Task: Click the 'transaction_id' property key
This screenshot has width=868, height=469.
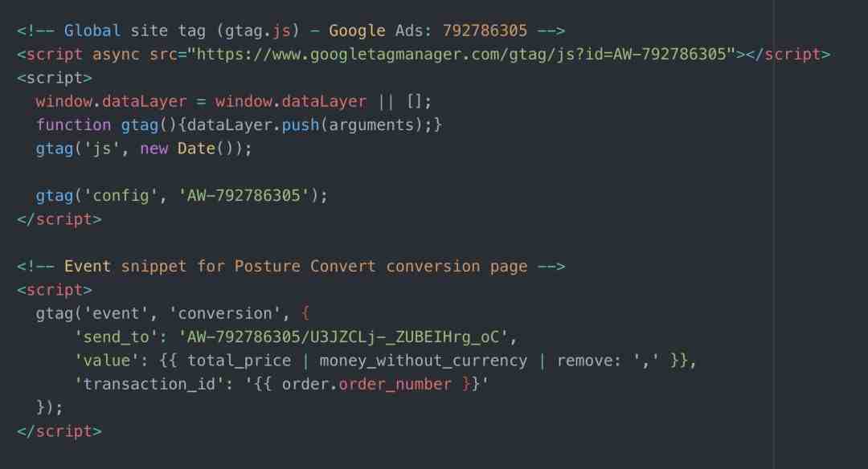Action: click(149, 384)
